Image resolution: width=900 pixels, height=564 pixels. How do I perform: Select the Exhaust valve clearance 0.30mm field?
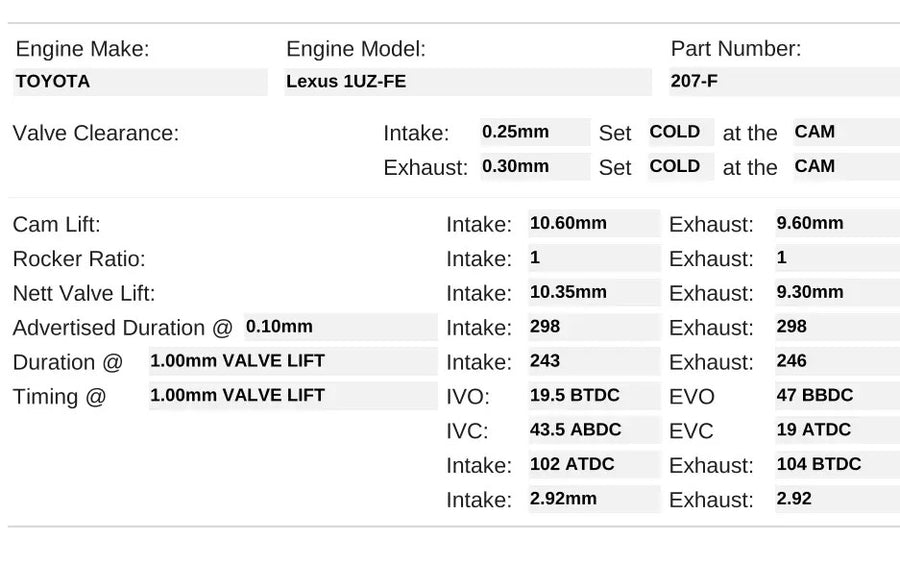pos(534,167)
